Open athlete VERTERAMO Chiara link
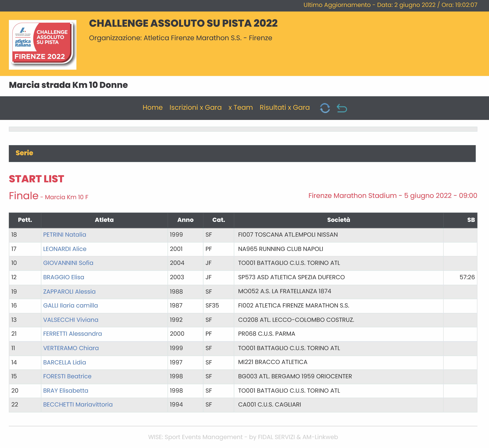The image size is (489, 448). tap(71, 348)
